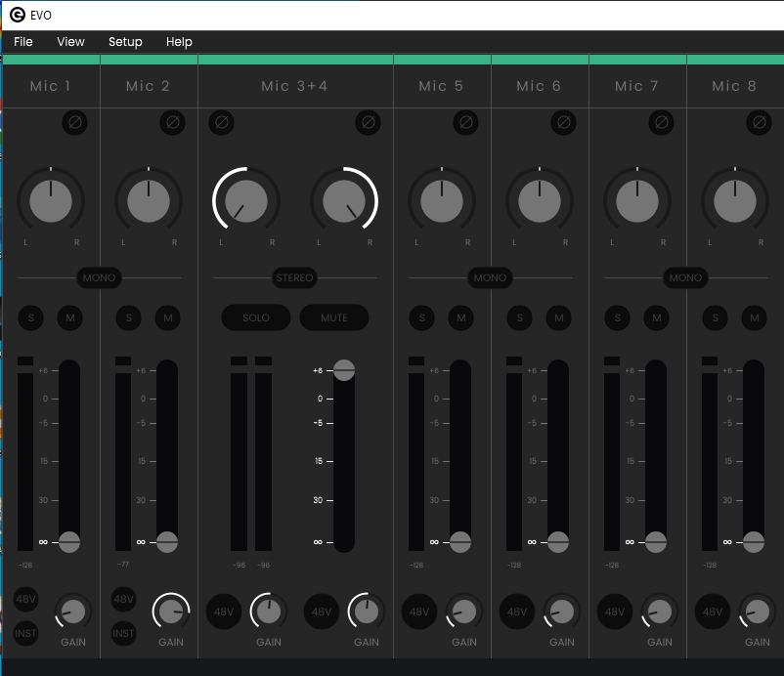Viewport: 784px width, 676px height.
Task: Enable INST input on Mic 2
Action: click(x=123, y=634)
